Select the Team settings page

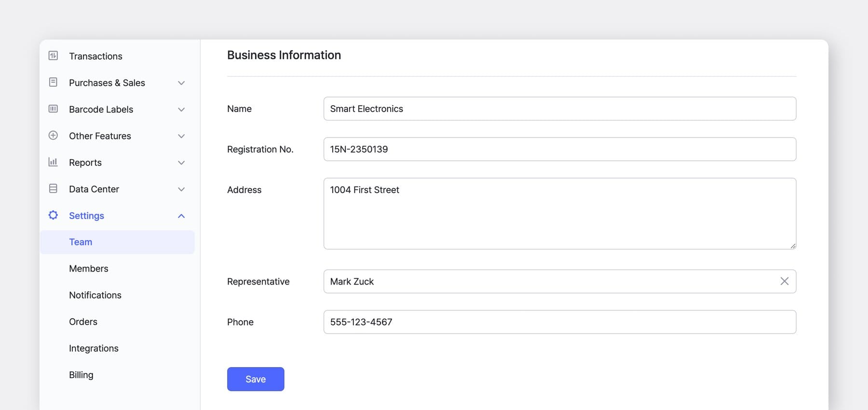117,242
